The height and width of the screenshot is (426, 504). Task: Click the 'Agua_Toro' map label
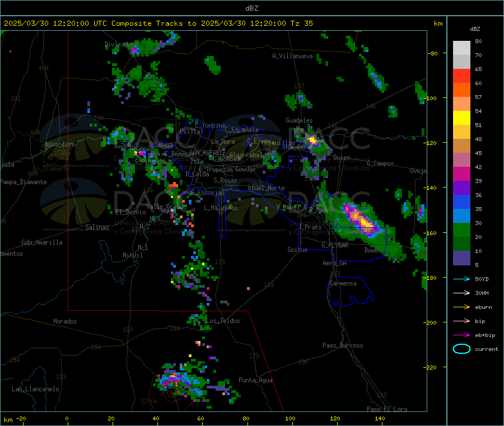(60, 144)
